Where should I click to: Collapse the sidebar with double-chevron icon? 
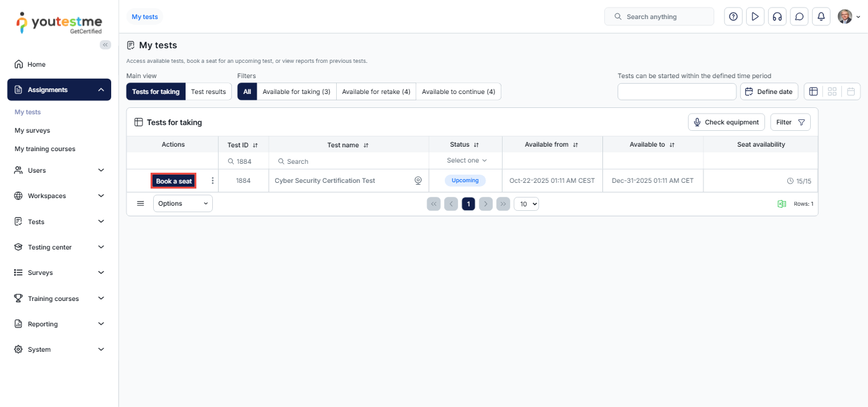tap(105, 44)
